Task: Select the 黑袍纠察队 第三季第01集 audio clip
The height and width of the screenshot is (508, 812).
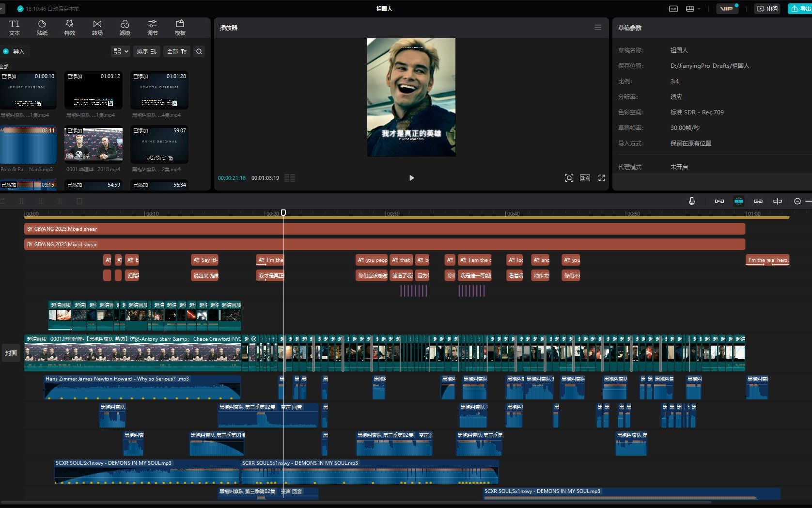Action: click(x=217, y=444)
